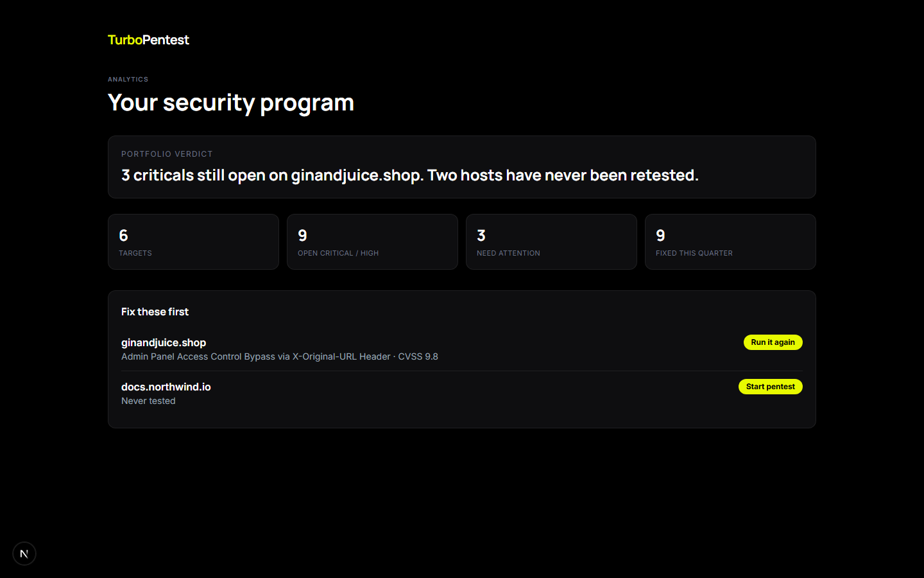
Task: Click the Start pentest button
Action: (770, 387)
